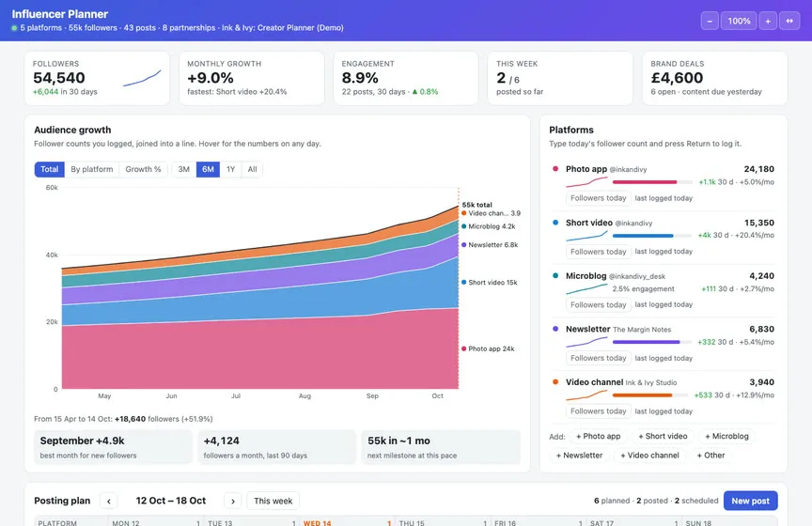Set chart range to 1Y
812x526 pixels.
click(x=231, y=169)
